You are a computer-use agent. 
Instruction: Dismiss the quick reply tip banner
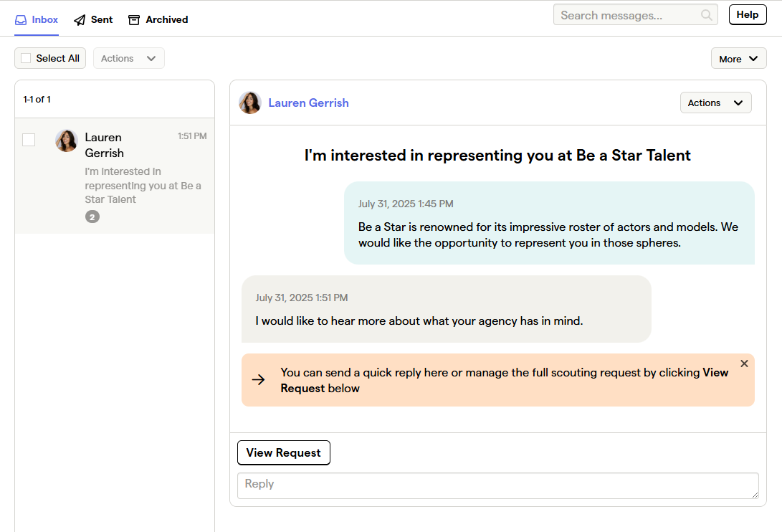(744, 364)
